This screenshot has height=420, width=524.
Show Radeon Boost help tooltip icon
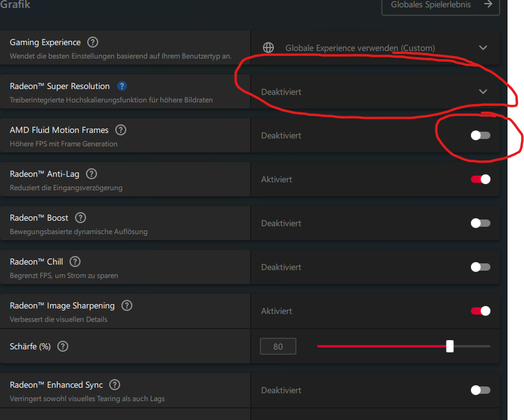(81, 218)
